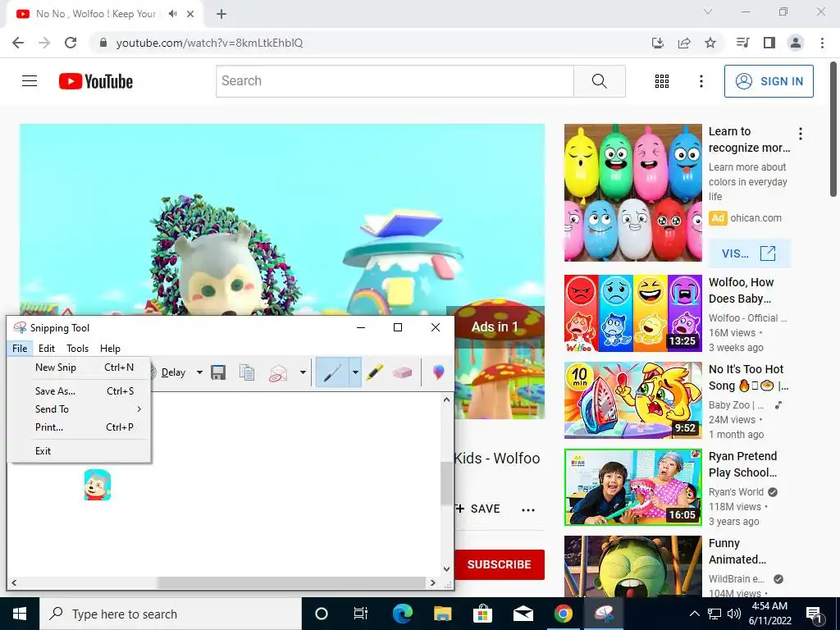This screenshot has width=840, height=630.
Task: Open the Pen options dropdown arrow
Action: pos(354,372)
